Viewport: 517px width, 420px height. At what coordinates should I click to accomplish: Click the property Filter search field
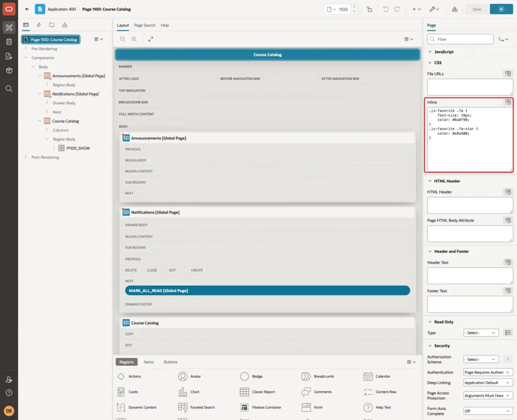tap(460, 39)
